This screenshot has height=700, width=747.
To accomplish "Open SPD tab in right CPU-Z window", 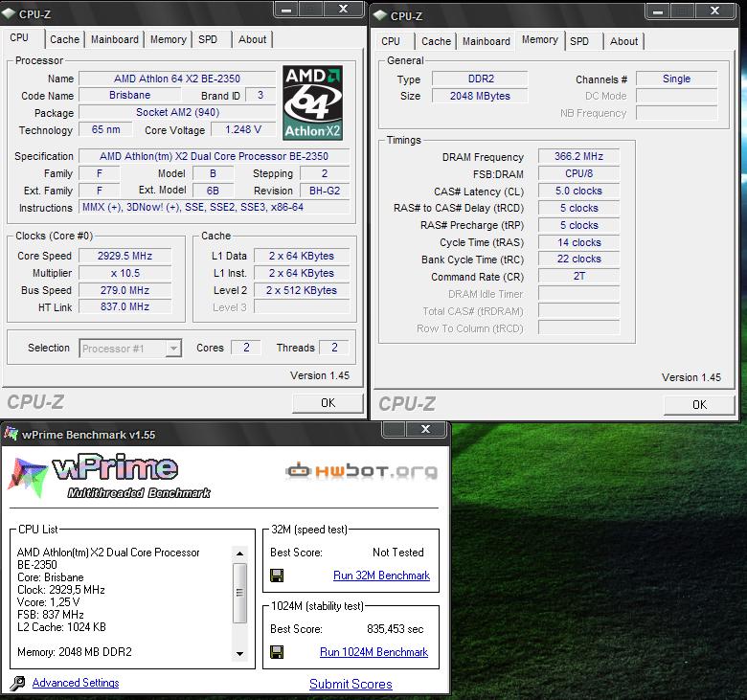I will [579, 41].
